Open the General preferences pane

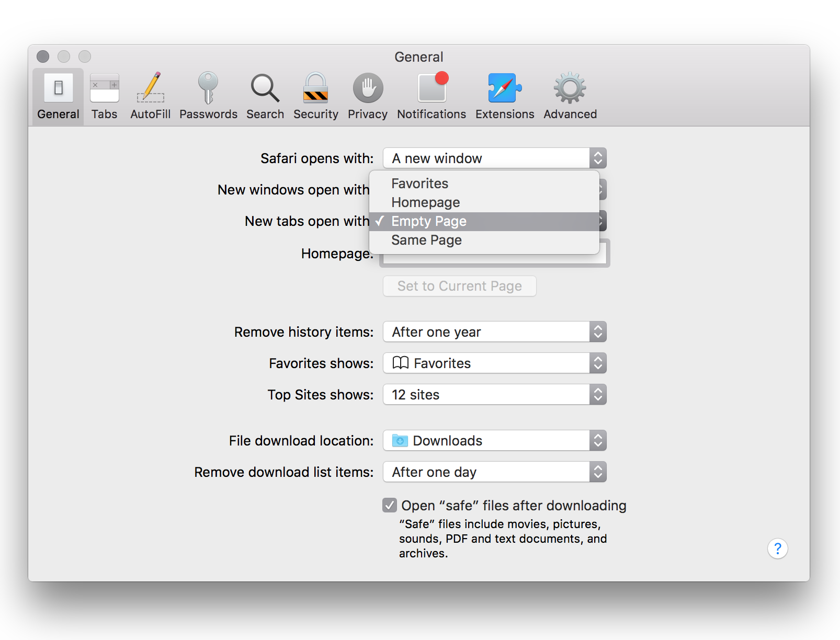tap(58, 97)
